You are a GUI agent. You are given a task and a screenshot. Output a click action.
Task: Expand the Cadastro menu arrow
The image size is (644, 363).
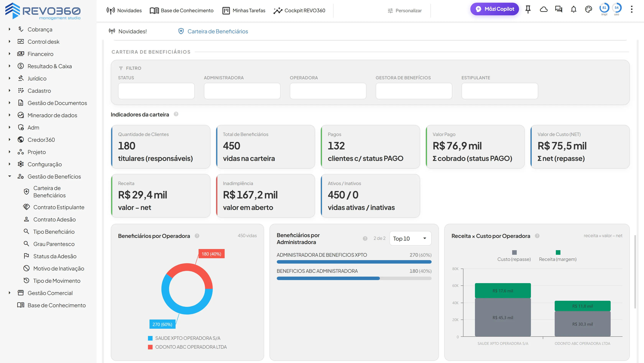(10, 90)
